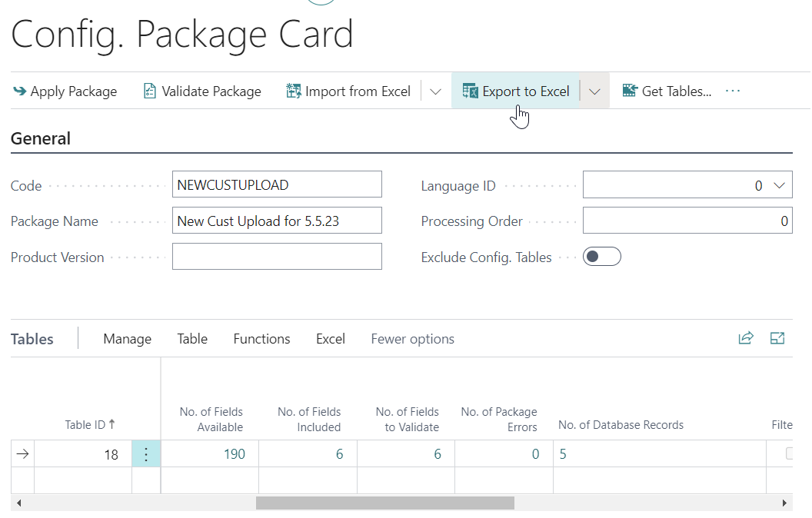Expand Tables section to full page icon

777,339
